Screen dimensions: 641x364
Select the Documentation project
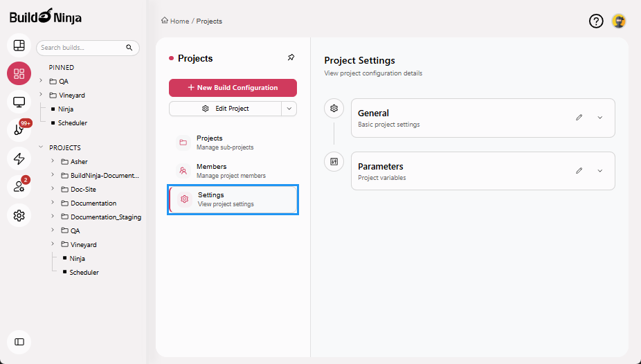tap(93, 203)
